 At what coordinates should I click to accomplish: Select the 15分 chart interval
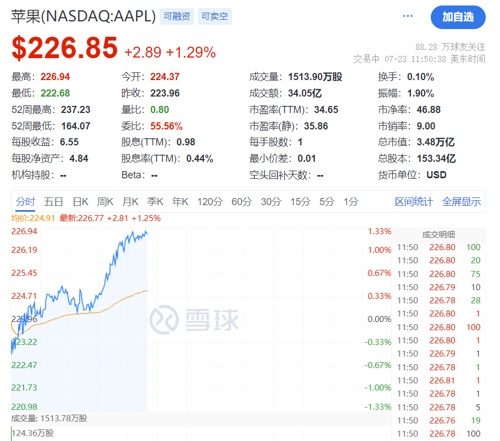coord(300,202)
